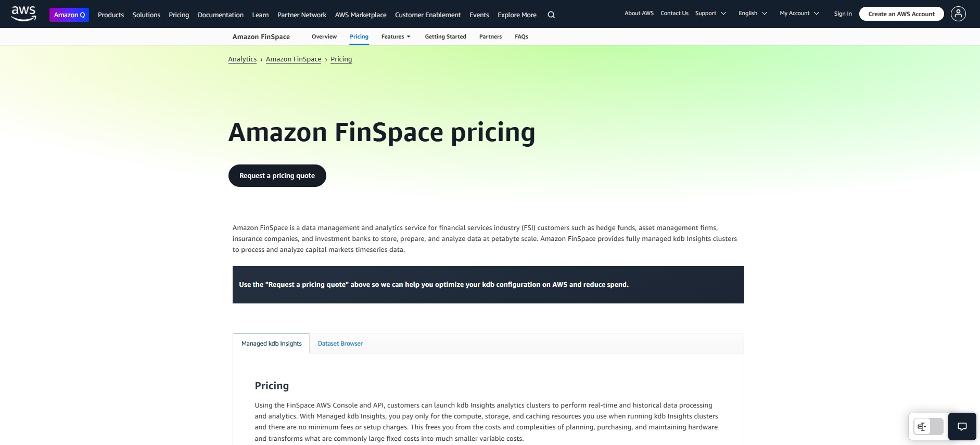Open the English language dropdown

(x=753, y=14)
